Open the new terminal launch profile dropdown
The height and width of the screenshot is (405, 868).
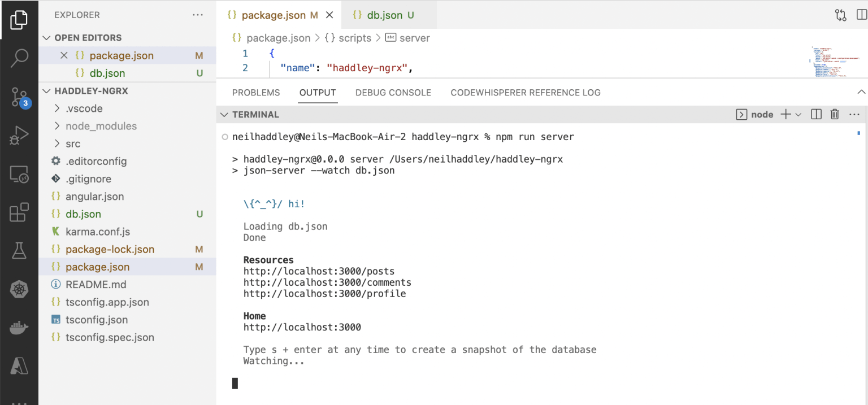798,115
